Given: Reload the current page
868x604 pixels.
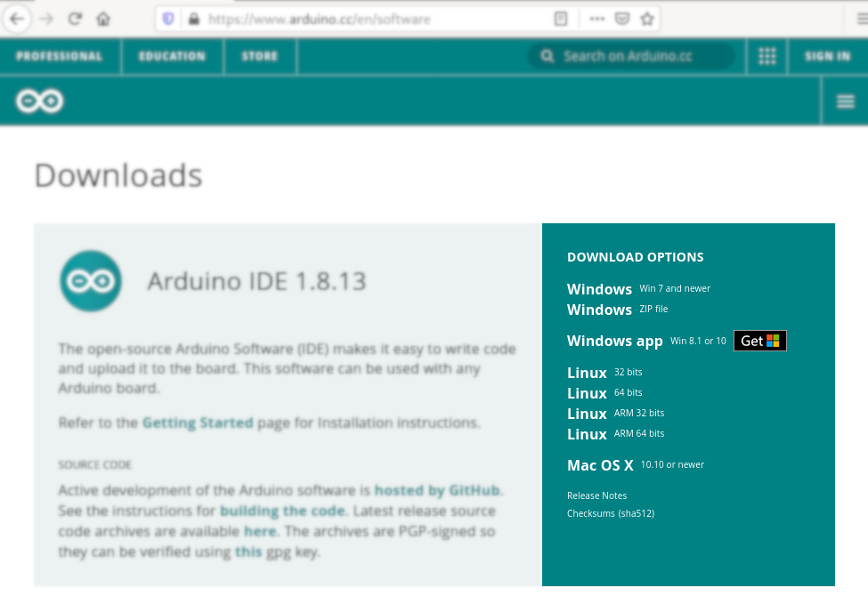Looking at the screenshot, I should tap(75, 19).
